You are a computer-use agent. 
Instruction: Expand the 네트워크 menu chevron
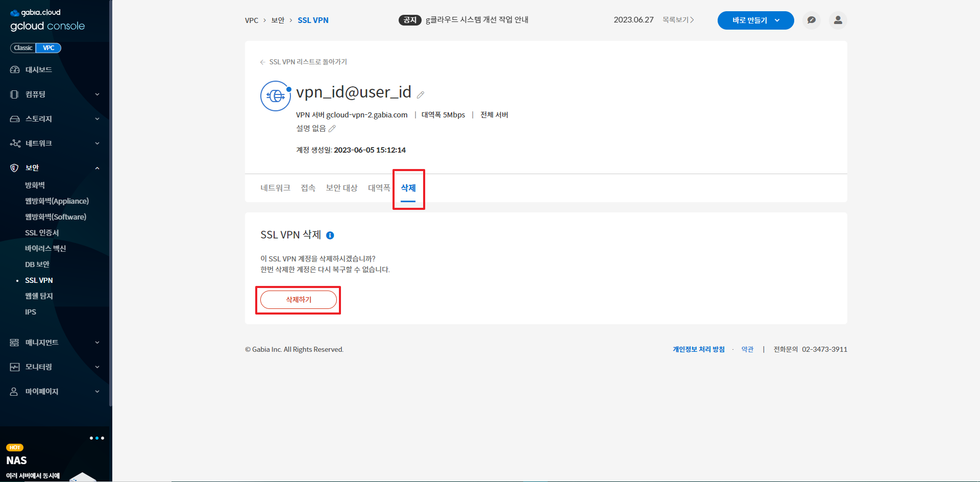[x=97, y=143]
